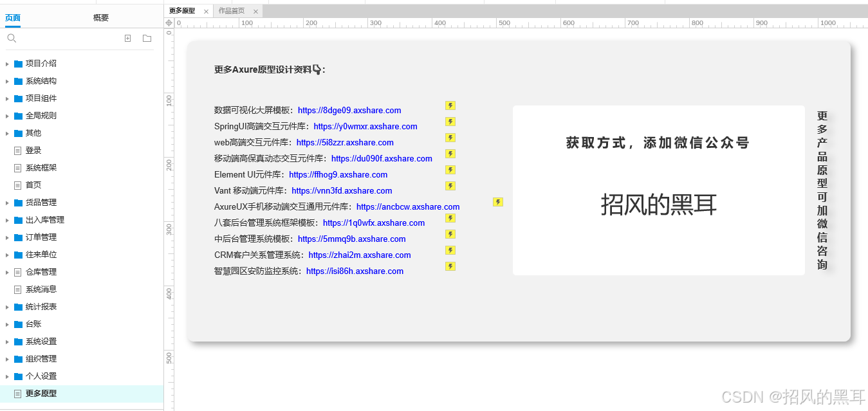Select the 招风的黑耳 text on canvas
This screenshot has width=868, height=411.
(659, 205)
